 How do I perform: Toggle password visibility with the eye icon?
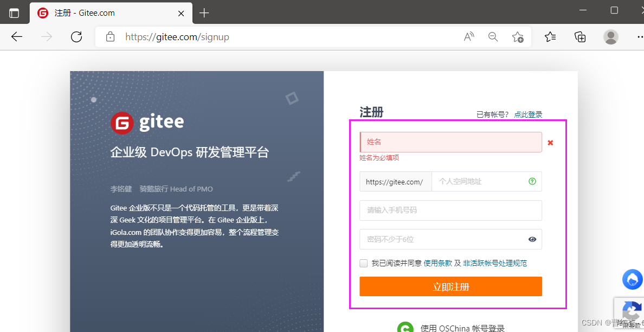coord(532,239)
